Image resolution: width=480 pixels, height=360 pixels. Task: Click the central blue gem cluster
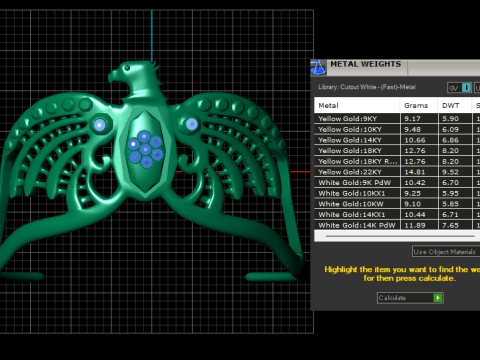(145, 149)
